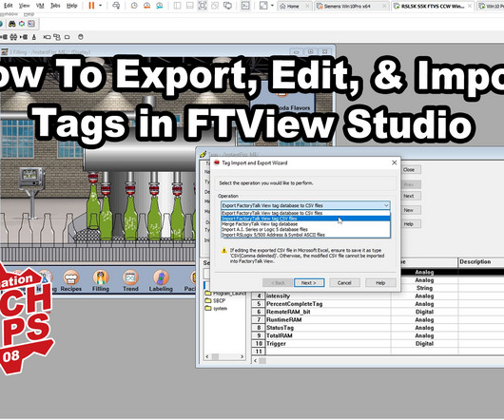Select the RSLSK SSK FTVS CCW tab
This screenshot has width=504, height=420.
[x=433, y=6]
